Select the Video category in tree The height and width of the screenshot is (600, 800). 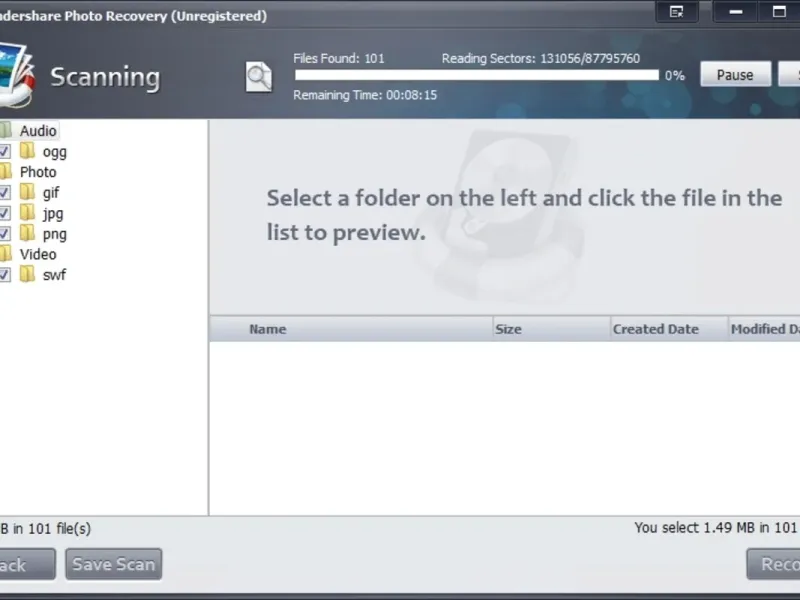pos(38,254)
